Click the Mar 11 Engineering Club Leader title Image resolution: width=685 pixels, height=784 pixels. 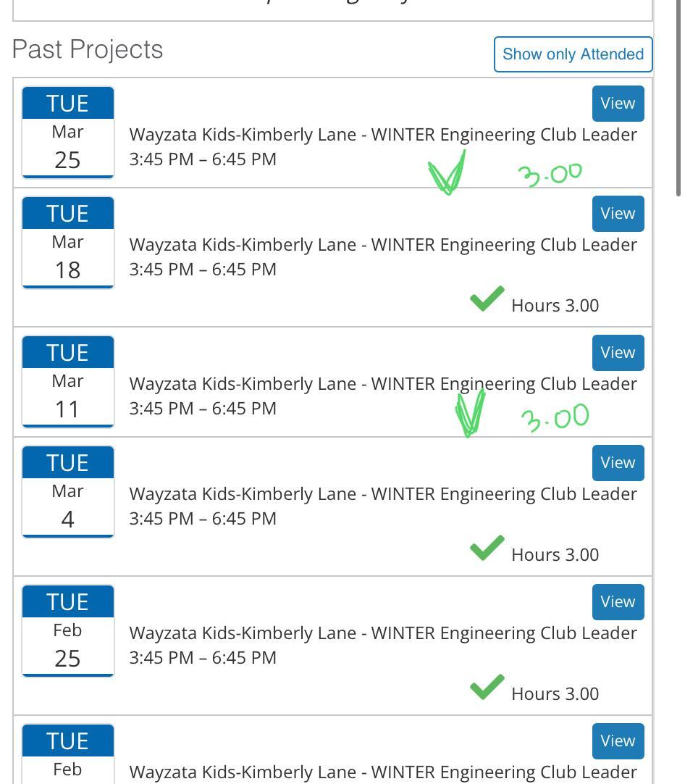(383, 384)
